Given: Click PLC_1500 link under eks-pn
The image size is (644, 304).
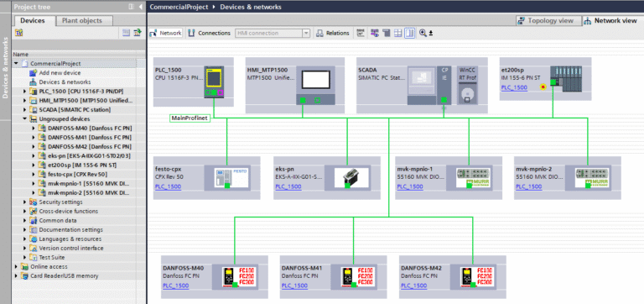Looking at the screenshot, I should pos(288,186).
